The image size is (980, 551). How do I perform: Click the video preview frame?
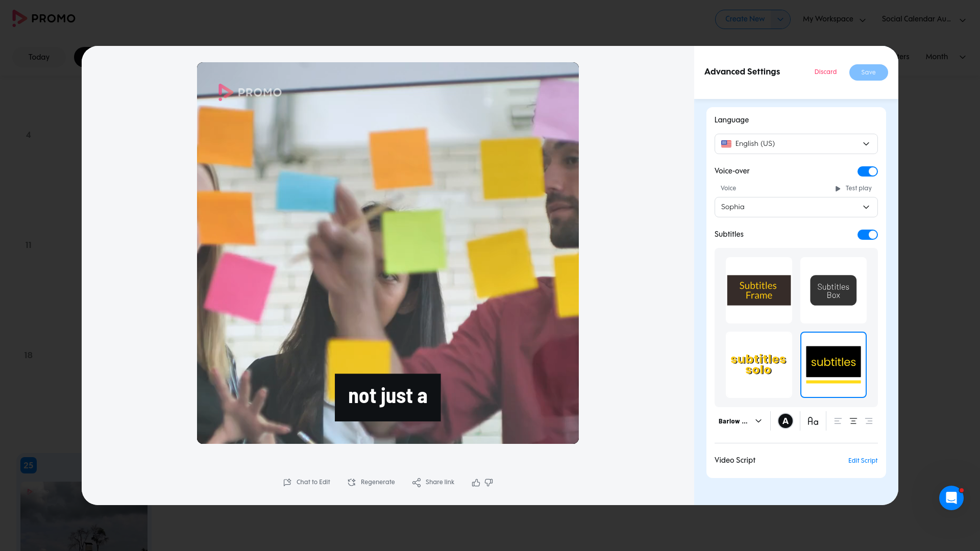(387, 253)
